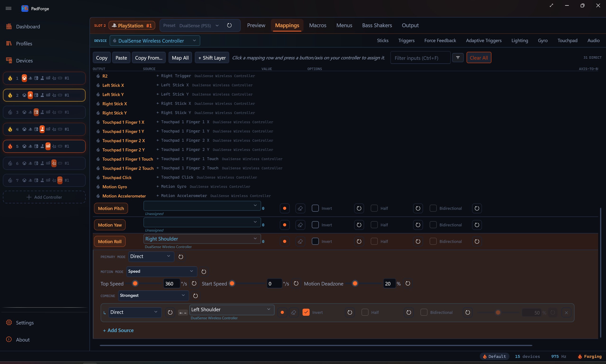Enable Bidirectional for Motion Pitch
The height and width of the screenshot is (364, 606).
click(x=433, y=208)
